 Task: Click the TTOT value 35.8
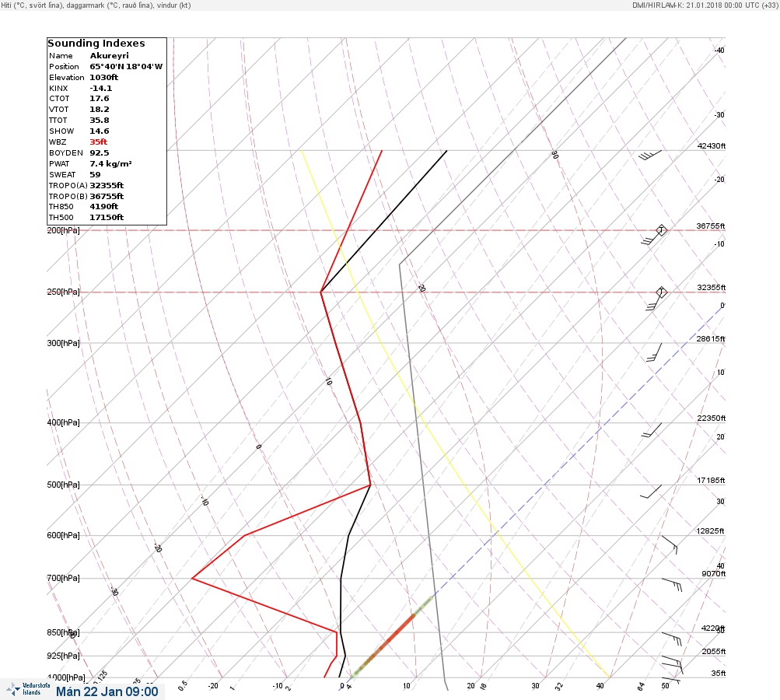100,121
